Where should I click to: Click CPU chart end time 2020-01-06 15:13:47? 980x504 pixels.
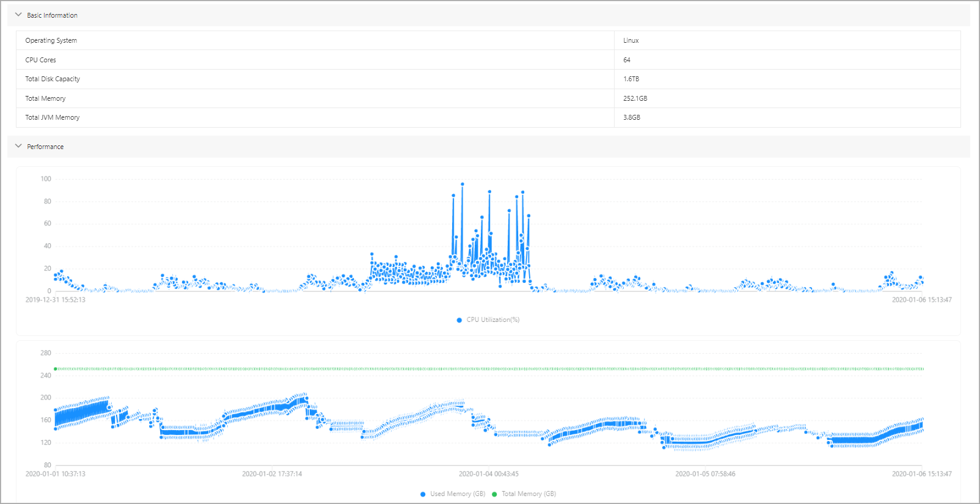(x=921, y=300)
